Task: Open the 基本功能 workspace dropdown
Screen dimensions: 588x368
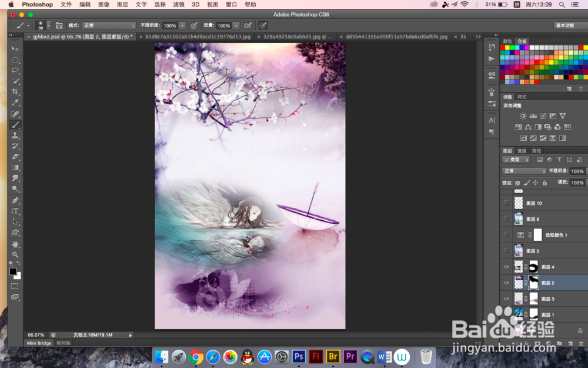Action: [570, 25]
